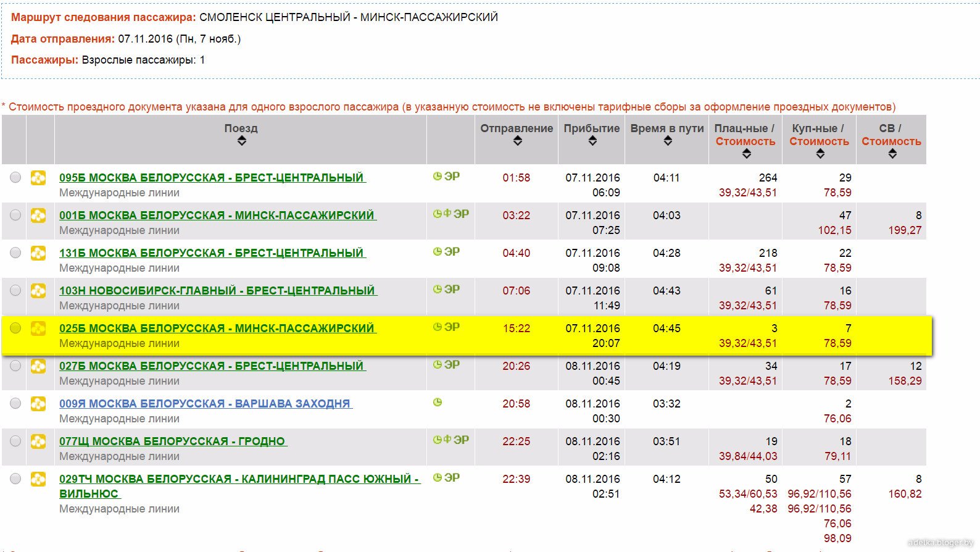Open 103Н Новосибирск-Главный - Брест link
This screenshot has height=552, width=980.
[x=218, y=291]
